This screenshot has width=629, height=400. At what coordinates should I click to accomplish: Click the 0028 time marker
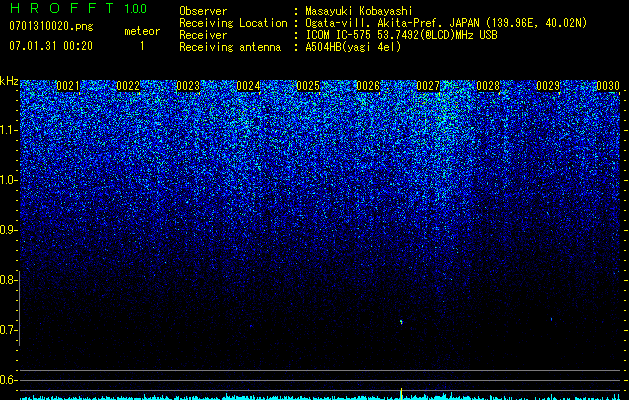coord(488,86)
